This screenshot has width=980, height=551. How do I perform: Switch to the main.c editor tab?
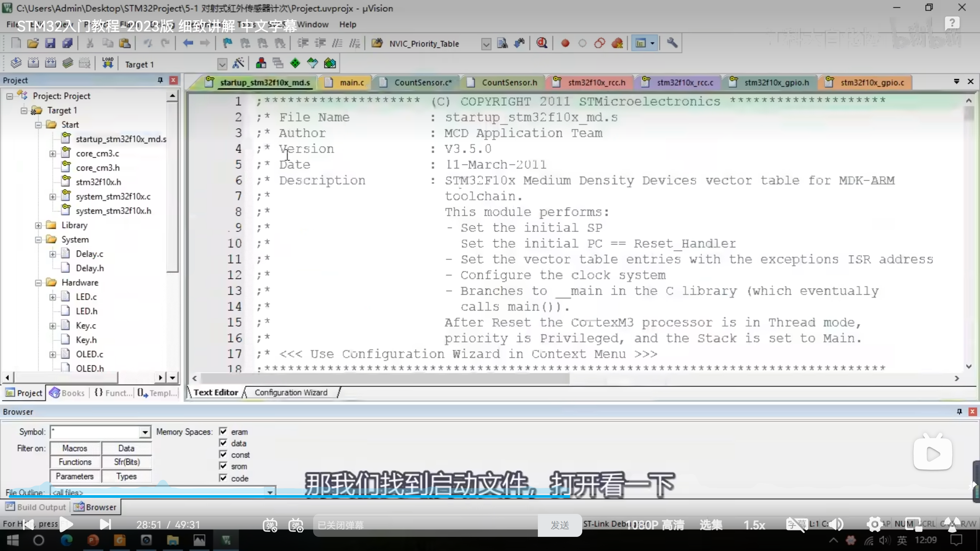click(x=351, y=83)
